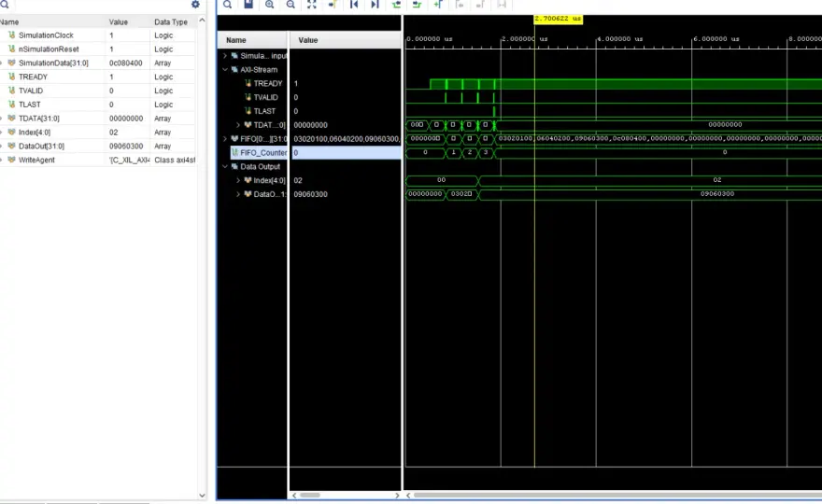Select TREADY signal in waveform list
The width and height of the screenshot is (822, 504).
pos(268,83)
